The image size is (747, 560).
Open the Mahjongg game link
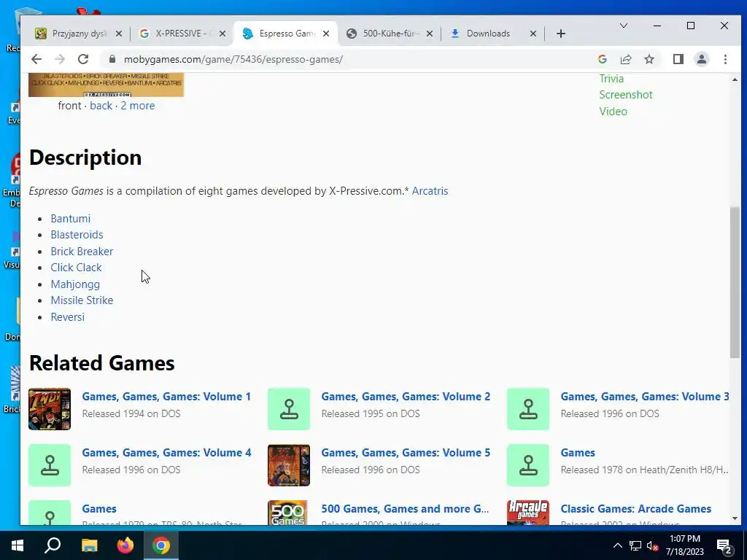[x=75, y=284]
